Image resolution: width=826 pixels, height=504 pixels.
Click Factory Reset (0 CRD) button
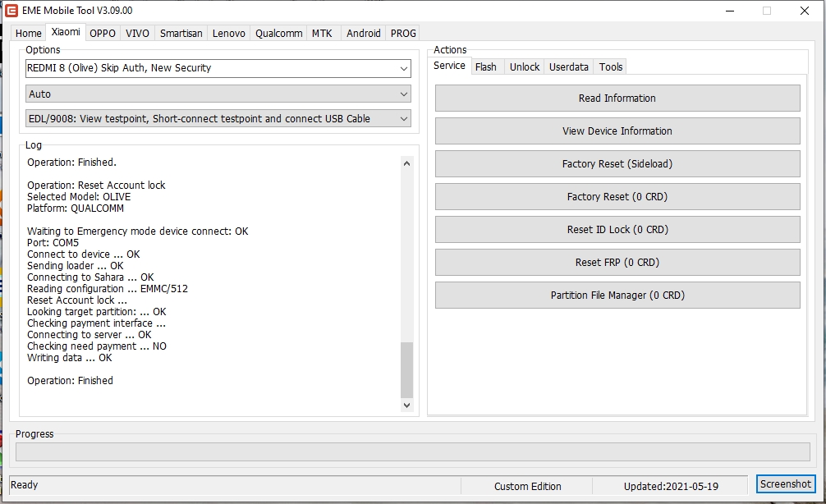click(x=617, y=196)
